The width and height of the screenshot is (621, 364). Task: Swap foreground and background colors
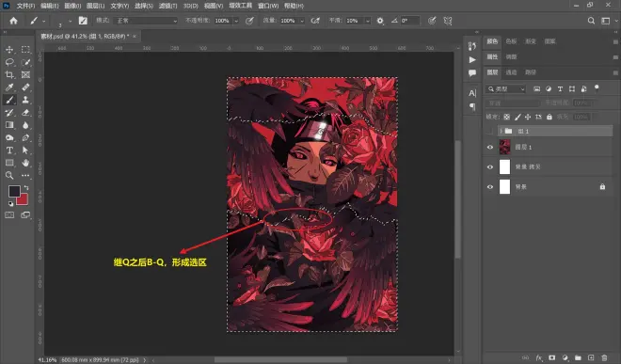point(26,188)
